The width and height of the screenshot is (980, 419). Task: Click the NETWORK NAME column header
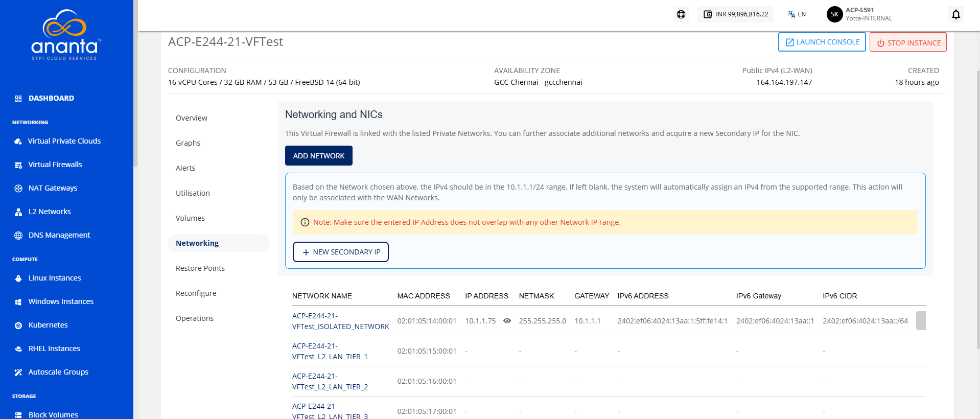point(322,296)
